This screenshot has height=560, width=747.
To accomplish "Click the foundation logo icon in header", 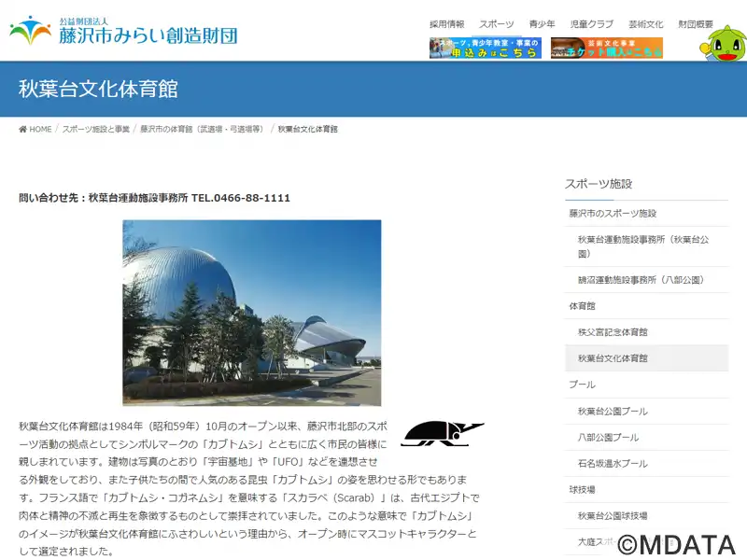I will click(x=30, y=30).
